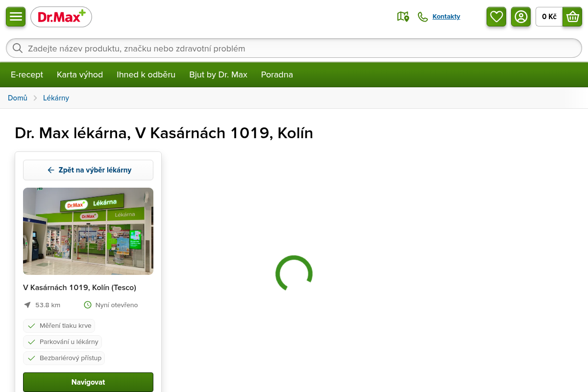
Task: Open favorites heart icon
Action: [496, 17]
